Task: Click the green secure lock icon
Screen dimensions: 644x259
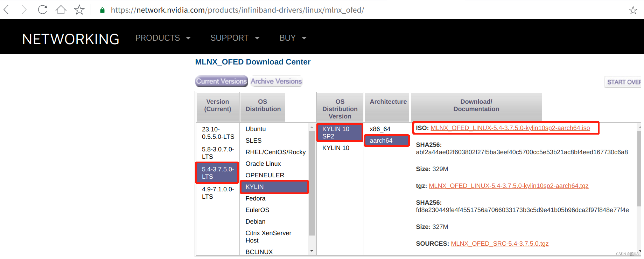Action: [x=102, y=10]
